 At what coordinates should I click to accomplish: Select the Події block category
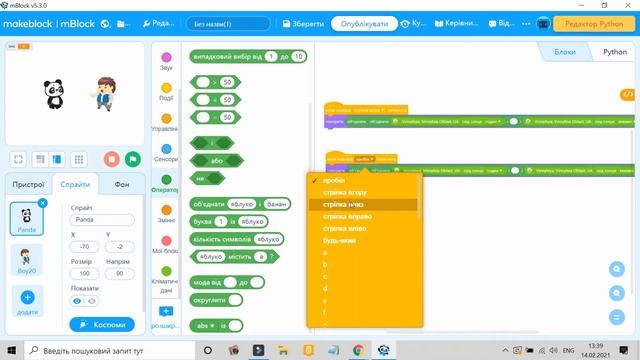(x=166, y=92)
